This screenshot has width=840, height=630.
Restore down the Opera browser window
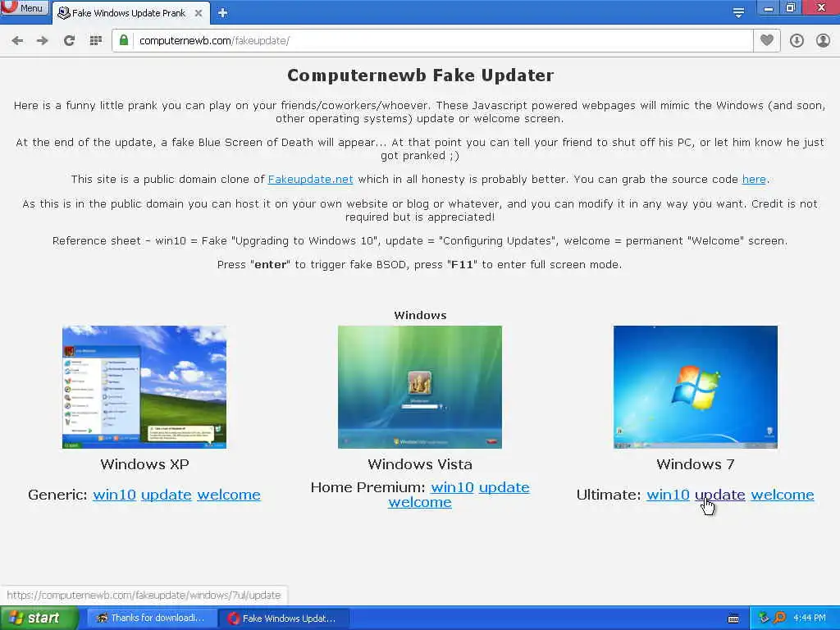(x=791, y=7)
